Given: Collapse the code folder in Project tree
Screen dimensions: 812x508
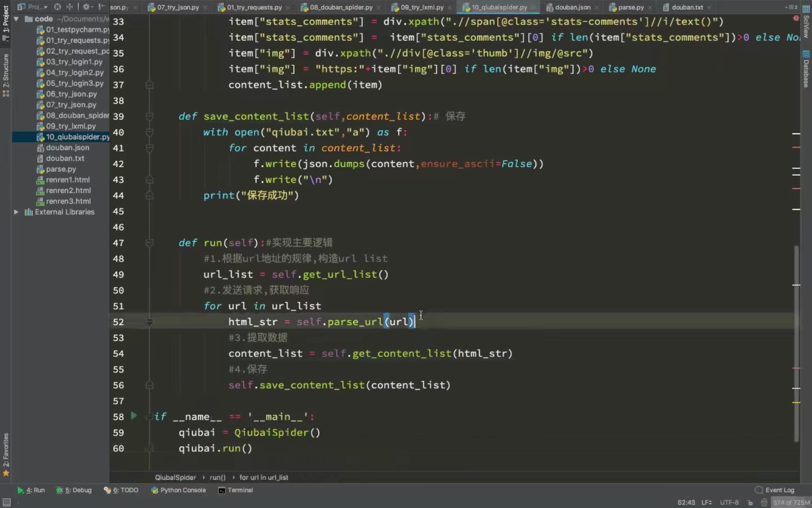Looking at the screenshot, I should 16,19.
